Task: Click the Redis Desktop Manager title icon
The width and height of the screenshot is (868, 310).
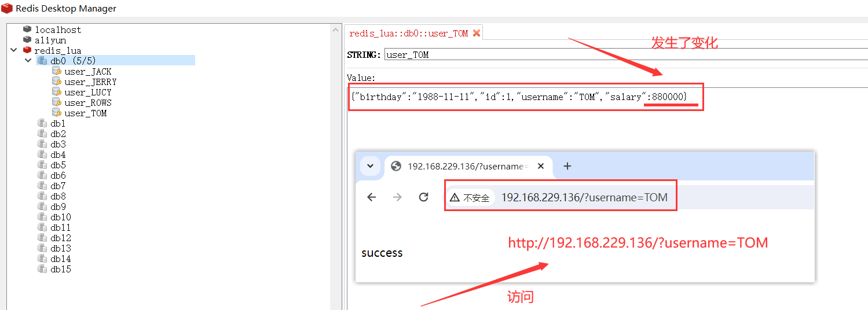Action: (x=7, y=8)
